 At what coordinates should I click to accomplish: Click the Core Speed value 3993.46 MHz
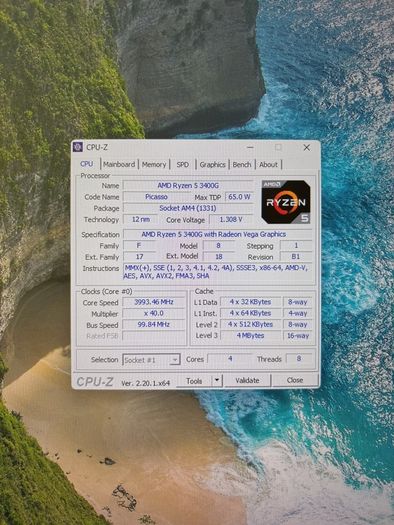154,302
